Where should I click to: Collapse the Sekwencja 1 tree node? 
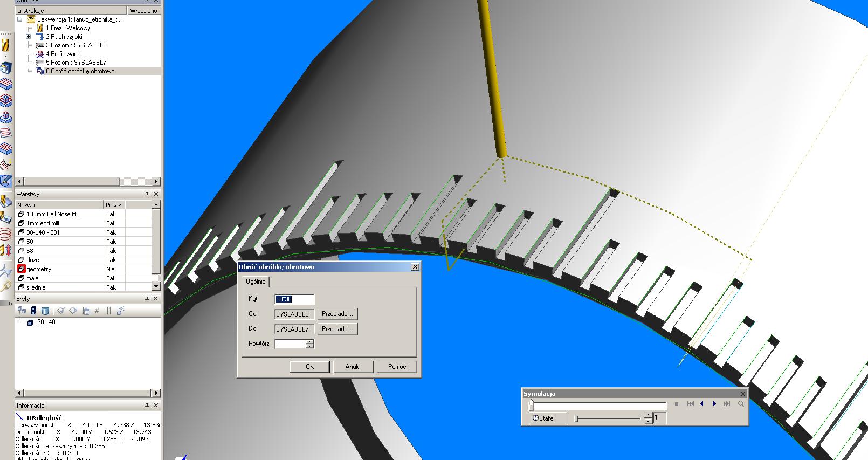click(x=20, y=19)
